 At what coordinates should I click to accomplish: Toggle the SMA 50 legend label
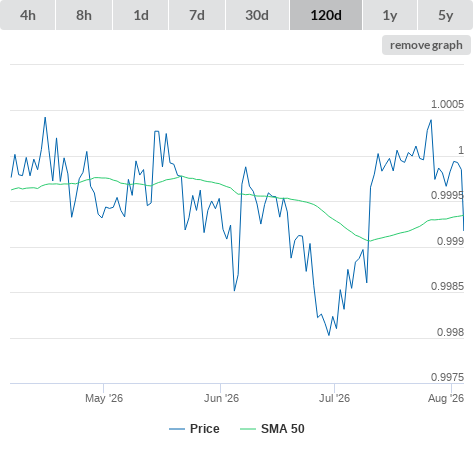click(283, 429)
